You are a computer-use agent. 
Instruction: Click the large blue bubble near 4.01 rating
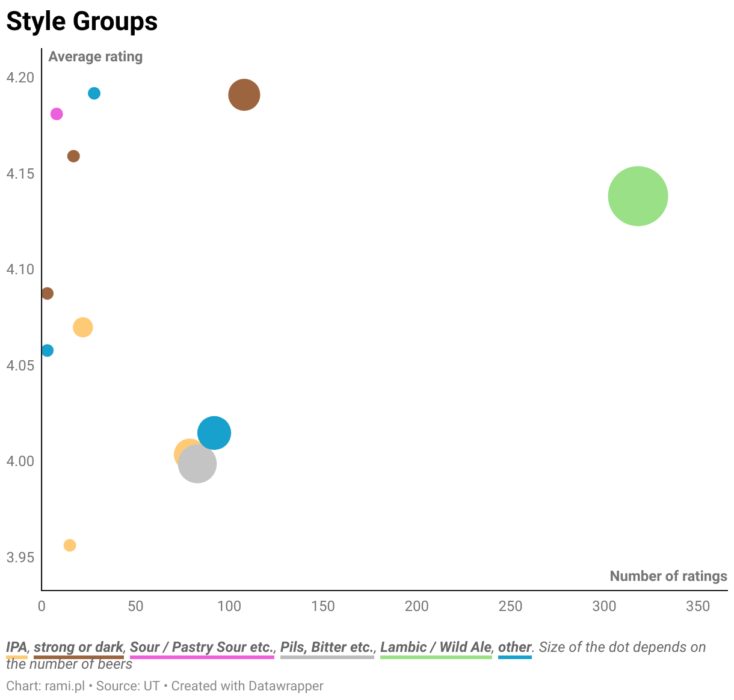(x=214, y=433)
